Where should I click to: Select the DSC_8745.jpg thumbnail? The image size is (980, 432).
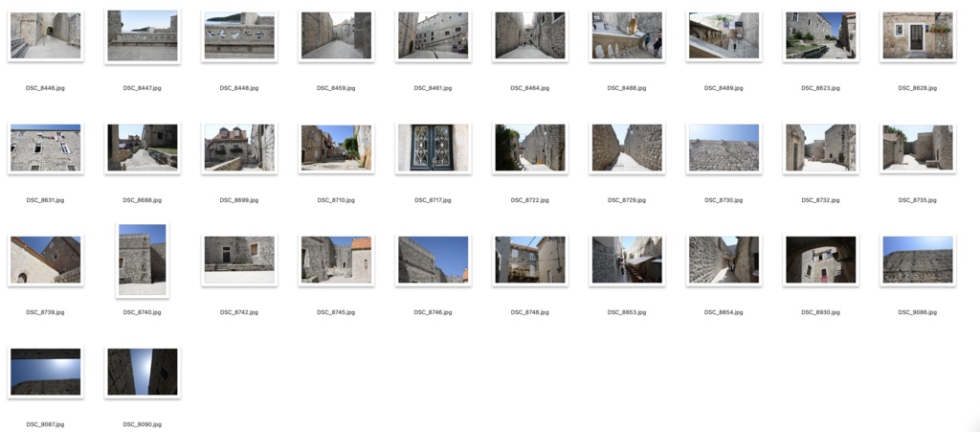coord(336,260)
